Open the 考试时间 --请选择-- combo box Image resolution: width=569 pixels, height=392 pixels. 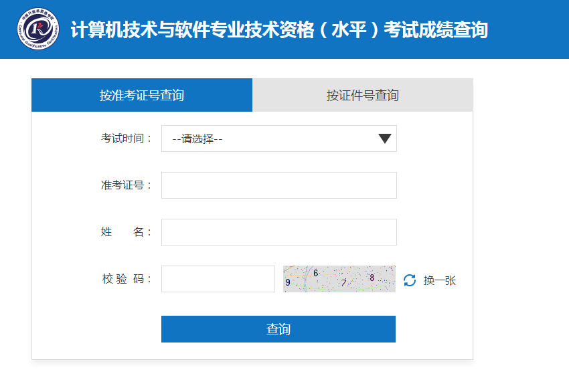pos(278,138)
